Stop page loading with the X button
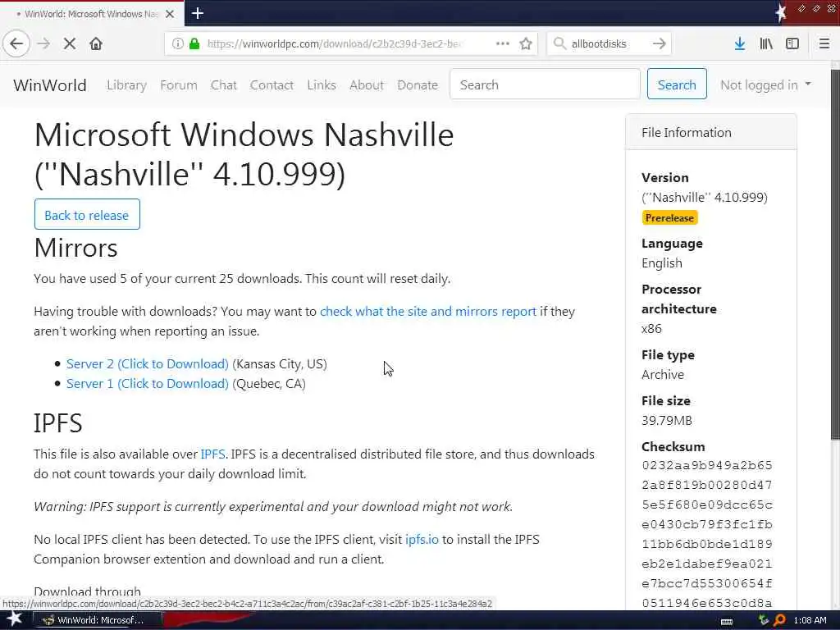Screen dimensions: 840x630 tap(70, 43)
